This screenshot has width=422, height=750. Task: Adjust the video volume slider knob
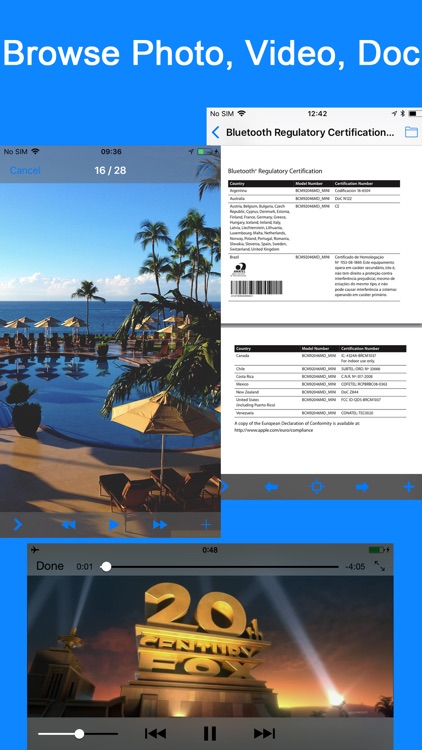(x=79, y=733)
